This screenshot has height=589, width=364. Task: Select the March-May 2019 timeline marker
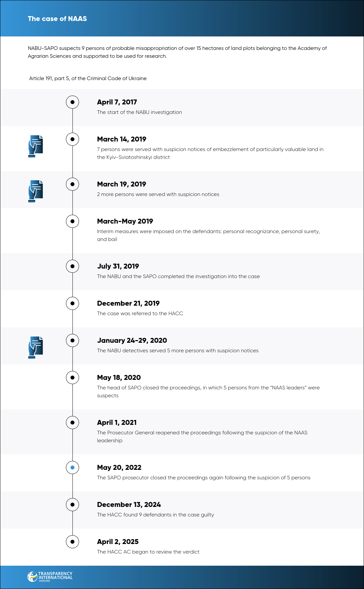72,221
